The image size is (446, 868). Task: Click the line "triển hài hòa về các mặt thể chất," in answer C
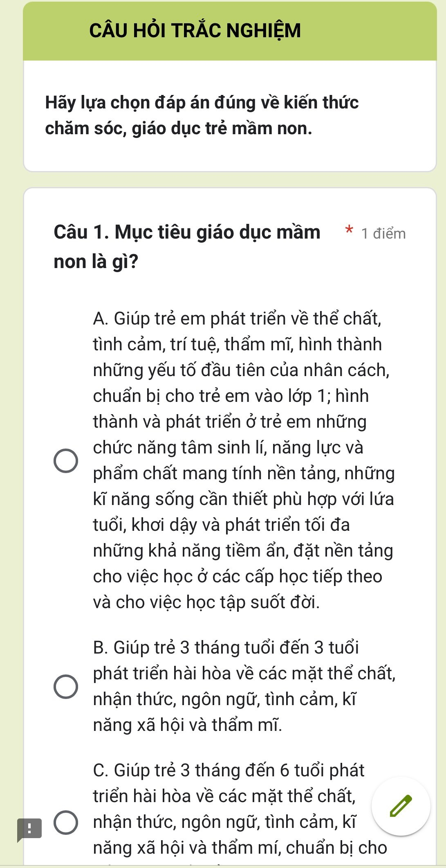click(x=224, y=796)
